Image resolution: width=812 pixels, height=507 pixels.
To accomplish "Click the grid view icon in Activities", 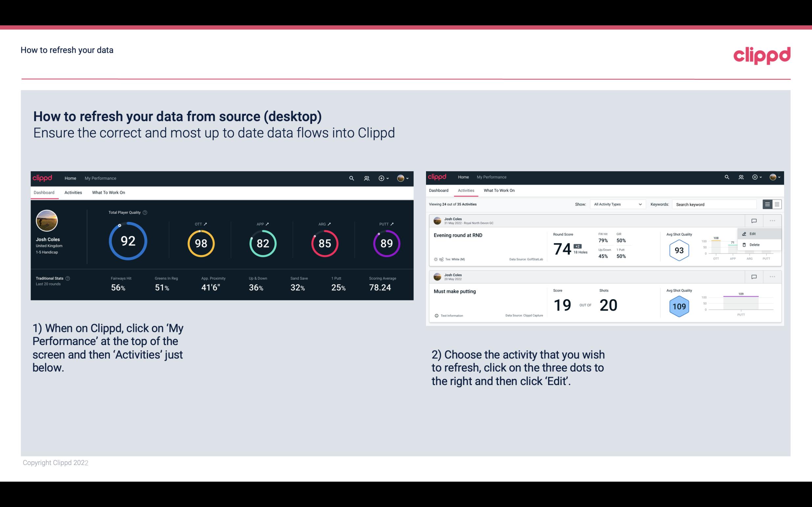I will point(776,204).
